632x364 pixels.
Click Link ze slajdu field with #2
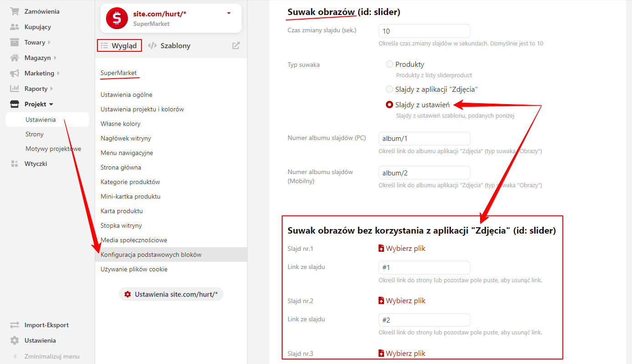425,320
